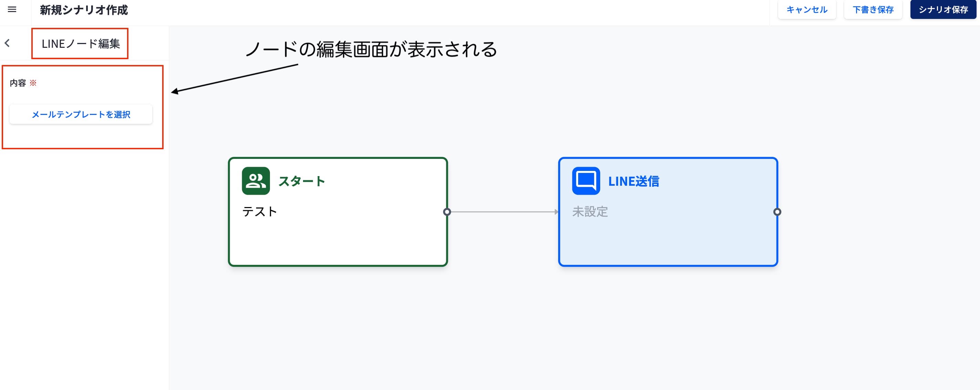
Task: Select the LINE送信 node title
Action: pyautogui.click(x=634, y=181)
